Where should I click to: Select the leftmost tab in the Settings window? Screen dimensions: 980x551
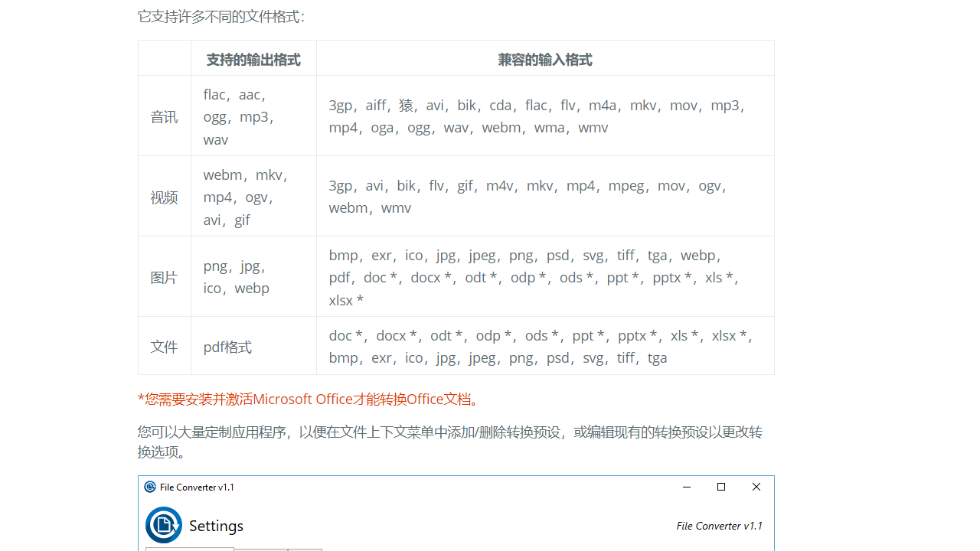(x=189, y=549)
